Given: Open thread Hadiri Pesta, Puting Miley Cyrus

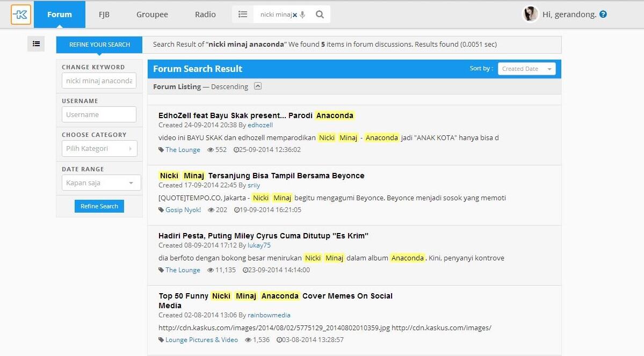Looking at the screenshot, I should tap(263, 236).
